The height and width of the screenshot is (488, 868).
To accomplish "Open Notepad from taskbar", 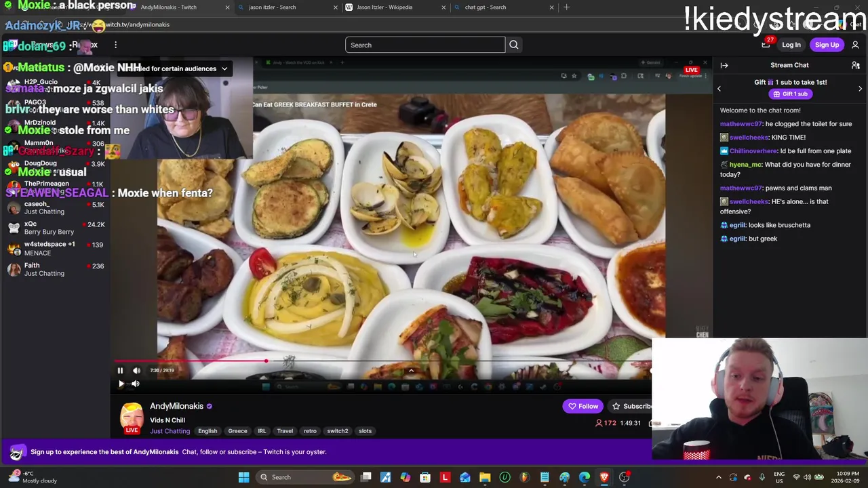I will pos(545,477).
